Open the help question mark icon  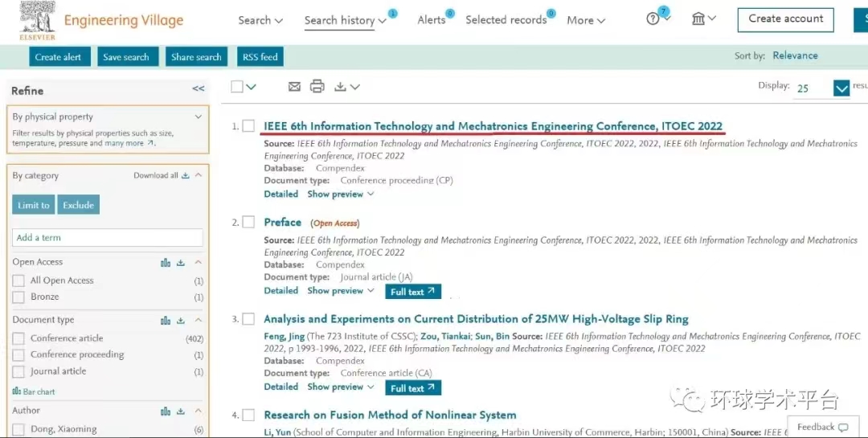click(653, 19)
